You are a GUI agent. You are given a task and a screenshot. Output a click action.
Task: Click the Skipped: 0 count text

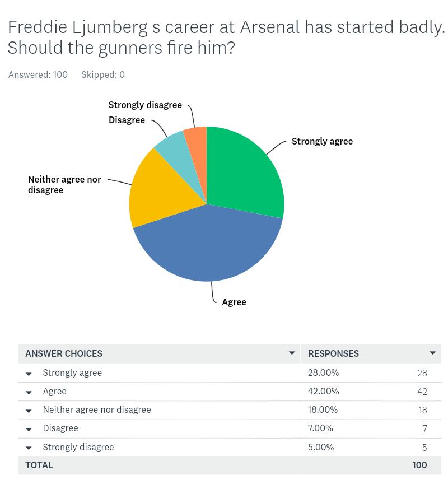tap(103, 74)
